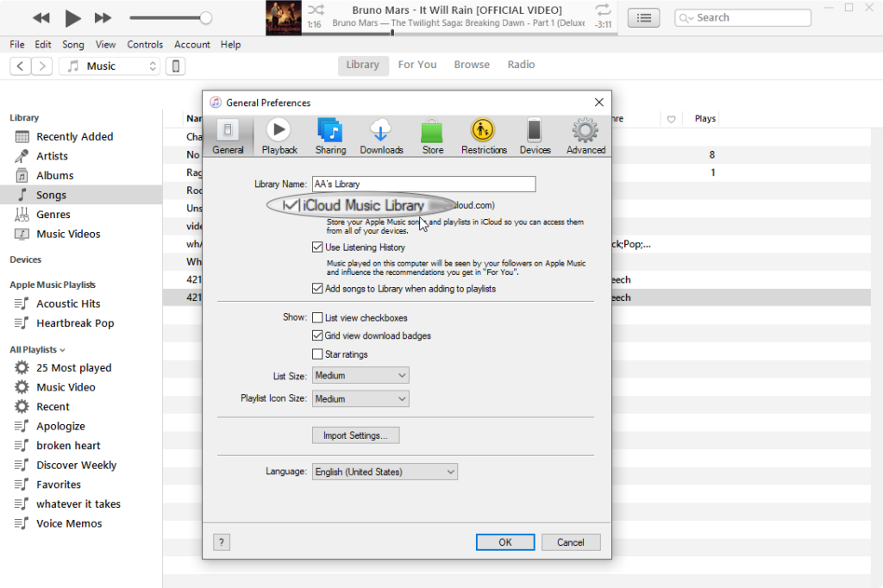Select the Advanced gear icon
The image size is (883, 588).
tap(586, 131)
